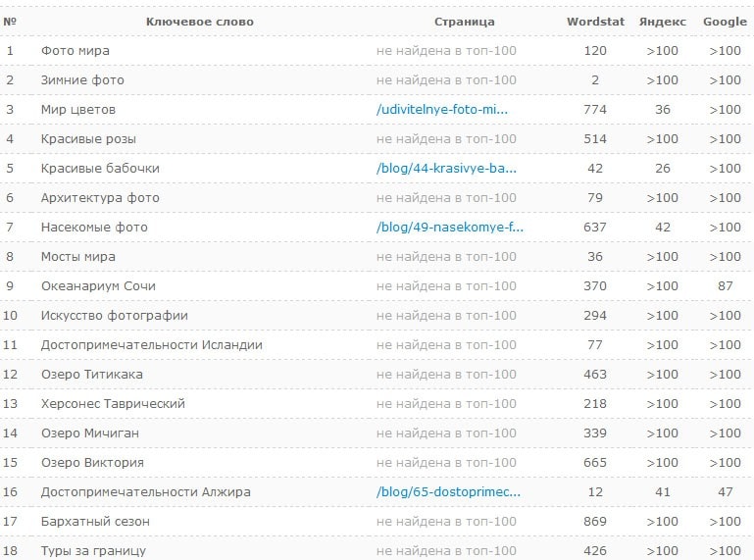Sort by the Google column header
The image size is (754, 560).
(725, 22)
